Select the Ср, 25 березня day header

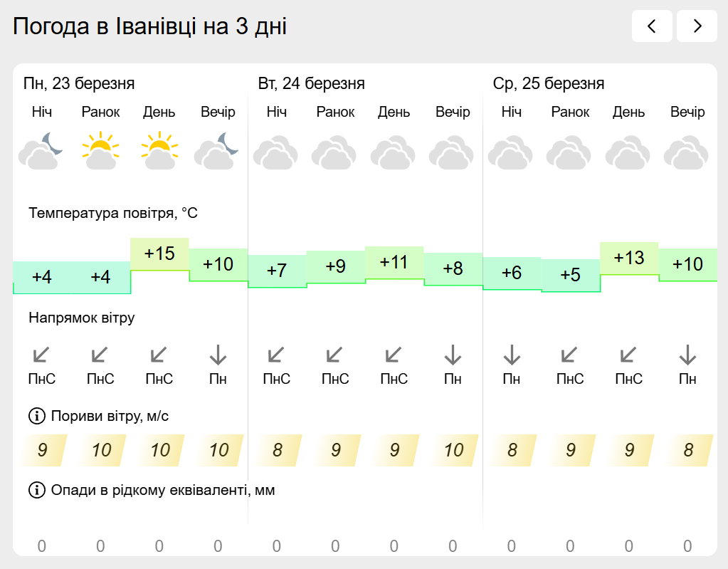[549, 84]
